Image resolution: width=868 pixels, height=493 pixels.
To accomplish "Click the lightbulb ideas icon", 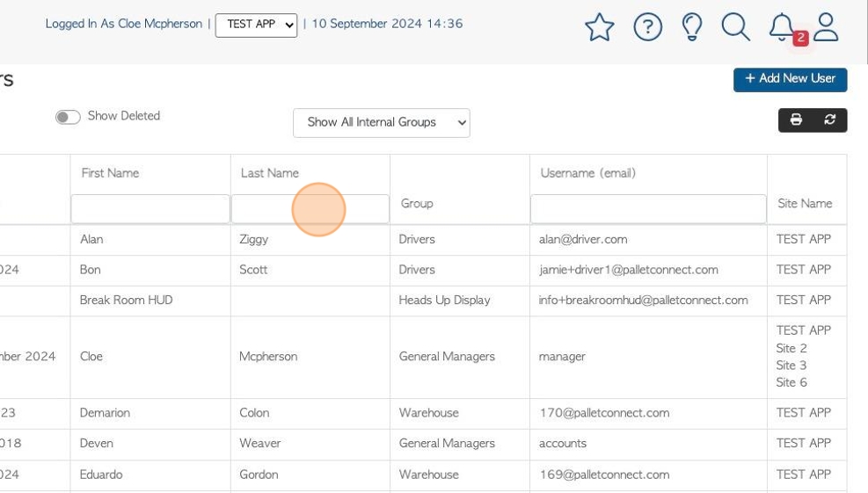I will tap(692, 27).
